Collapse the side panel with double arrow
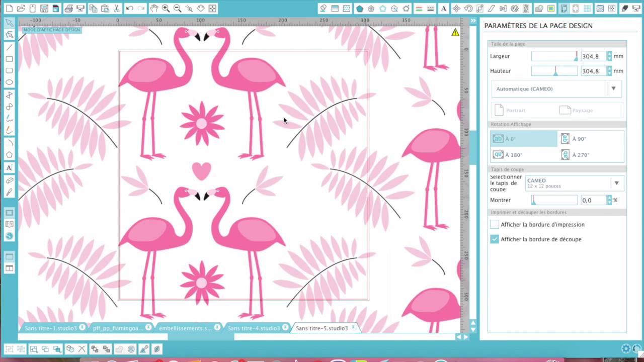644x362 pixels. click(x=473, y=21)
